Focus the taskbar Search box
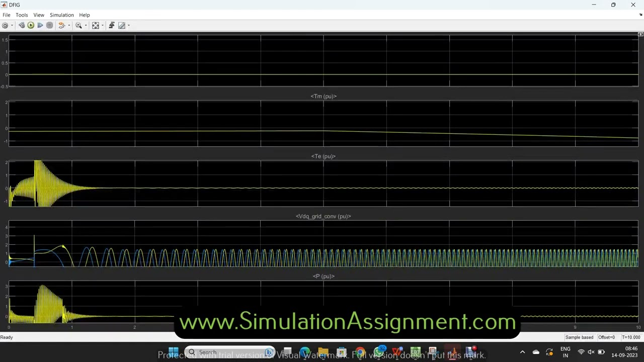Image resolution: width=644 pixels, height=362 pixels. tap(230, 352)
